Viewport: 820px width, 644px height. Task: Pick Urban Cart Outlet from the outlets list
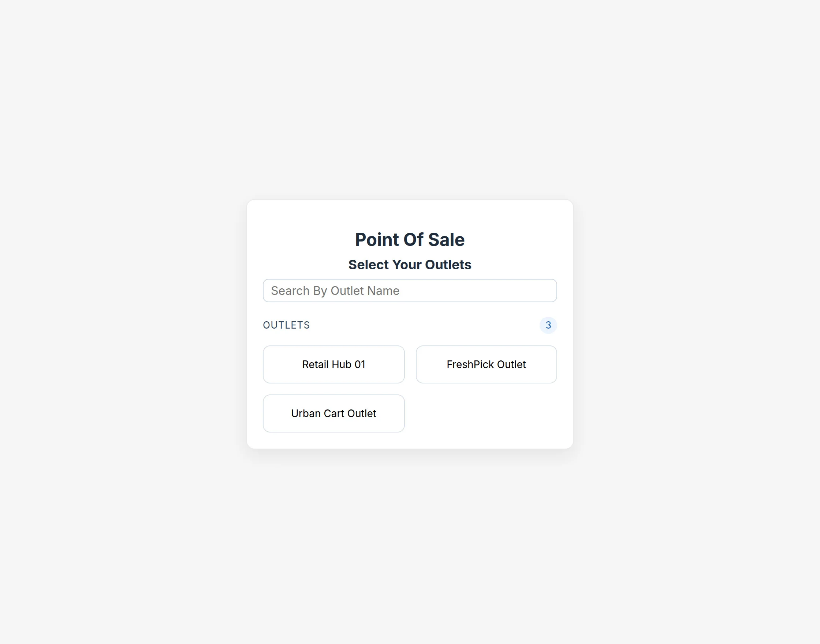click(x=333, y=413)
